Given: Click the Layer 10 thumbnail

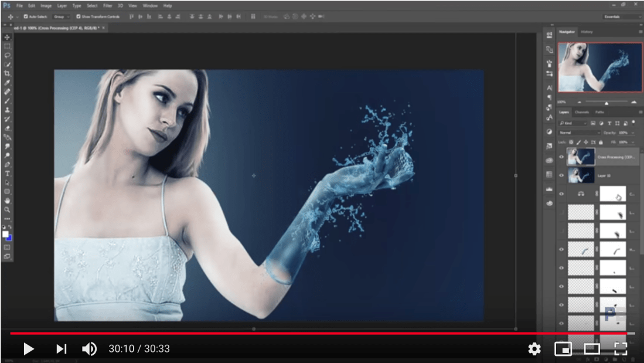Looking at the screenshot, I should pyautogui.click(x=580, y=175).
